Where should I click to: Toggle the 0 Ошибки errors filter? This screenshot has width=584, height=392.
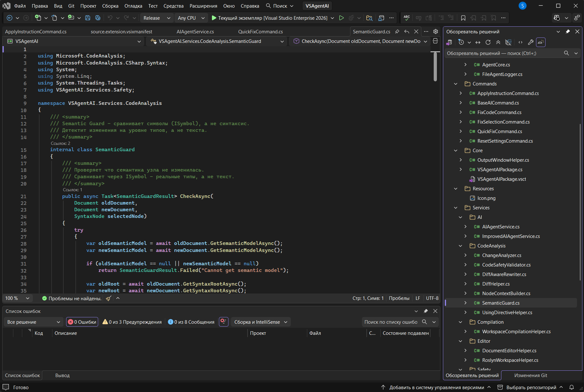pyautogui.click(x=82, y=322)
